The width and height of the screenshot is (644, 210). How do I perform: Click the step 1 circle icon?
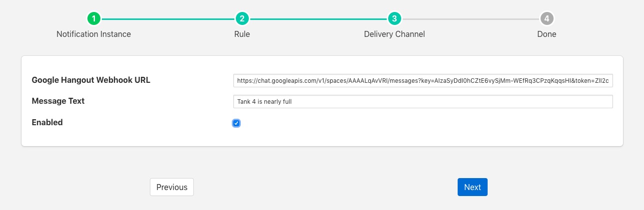pyautogui.click(x=93, y=19)
